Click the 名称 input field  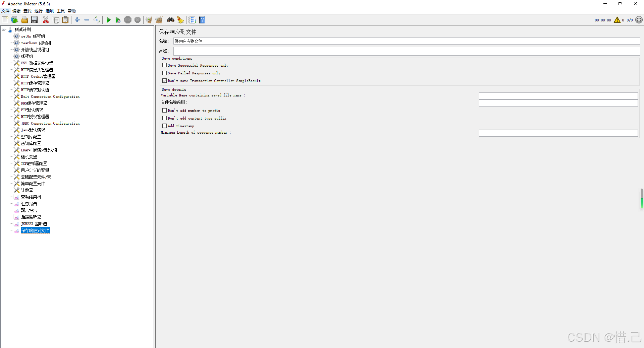pyautogui.click(x=407, y=41)
